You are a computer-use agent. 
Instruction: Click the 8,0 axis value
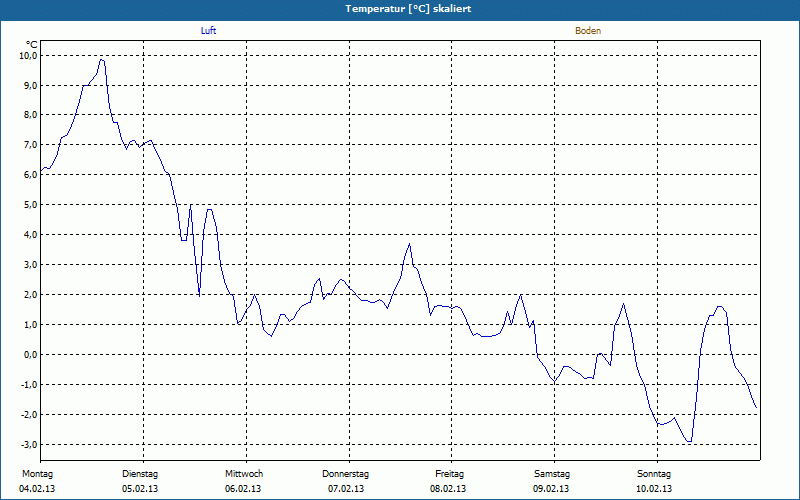tap(31, 115)
